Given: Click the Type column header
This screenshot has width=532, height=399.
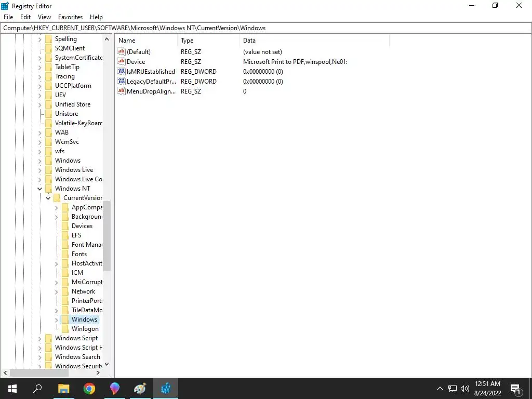Looking at the screenshot, I should click(x=209, y=41).
